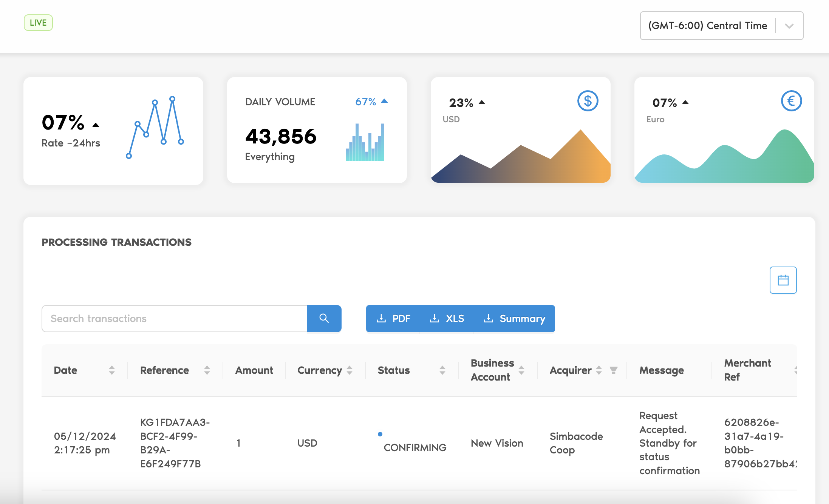
Task: Sort by Status column arrows
Action: point(442,370)
